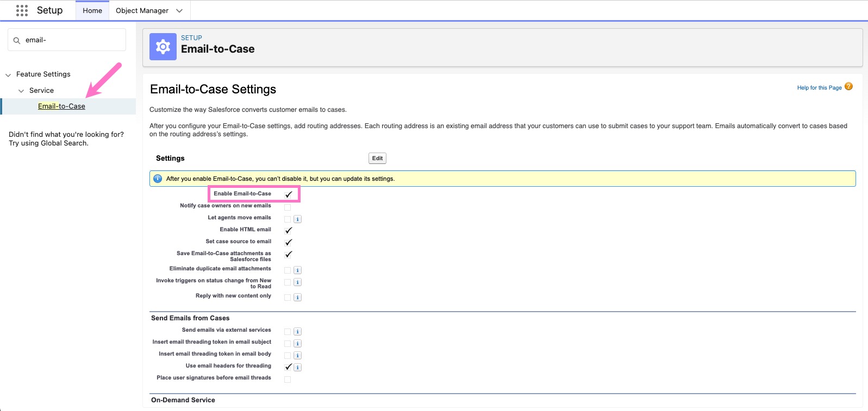Screen dimensions: 868x411
Task: Click info icon for Eliminate duplicate email attachments
Action: coord(297,270)
